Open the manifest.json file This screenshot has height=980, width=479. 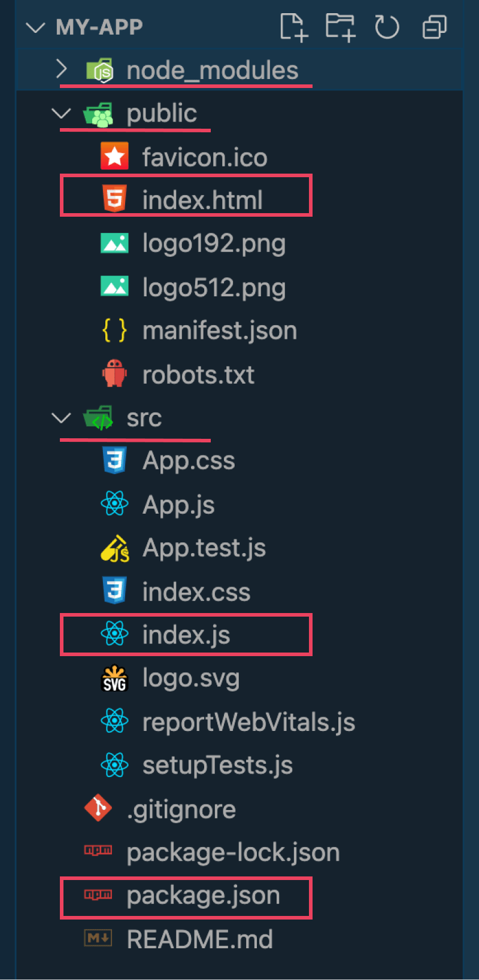tap(219, 330)
